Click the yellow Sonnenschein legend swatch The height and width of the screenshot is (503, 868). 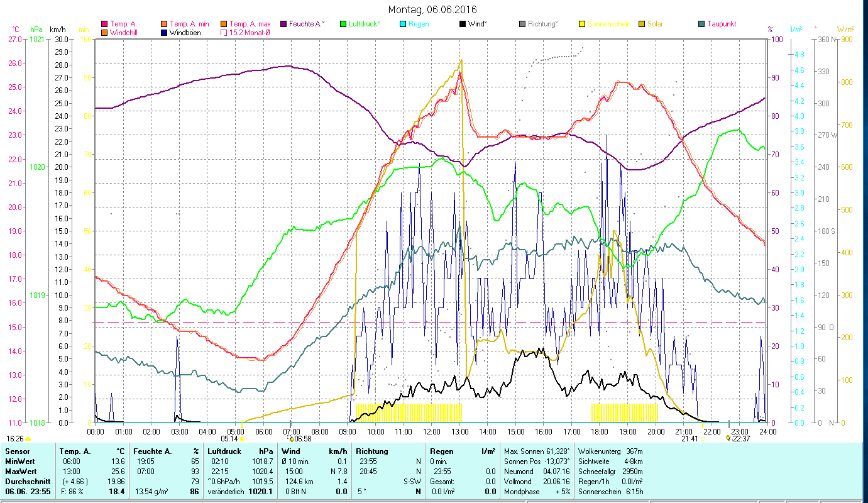582,25
